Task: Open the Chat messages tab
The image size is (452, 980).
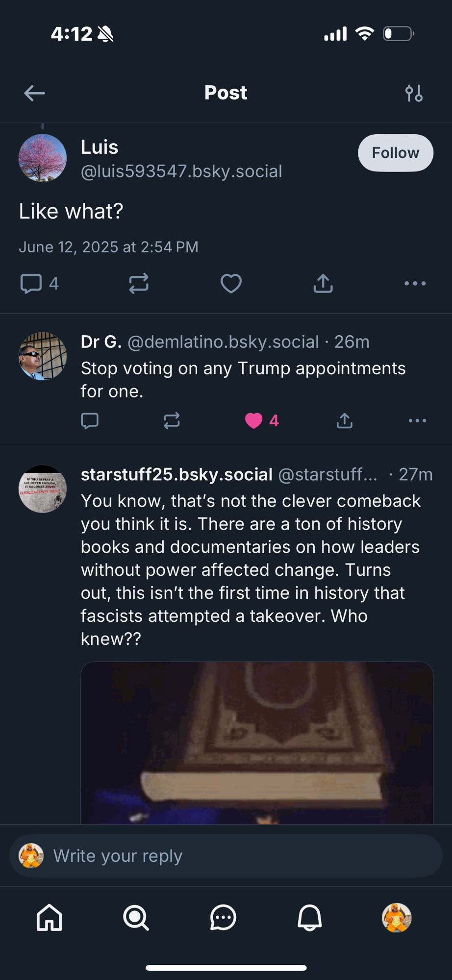Action: (x=223, y=917)
